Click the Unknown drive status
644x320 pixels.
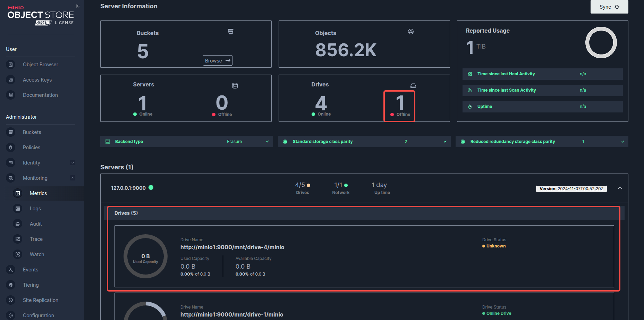coord(494,246)
